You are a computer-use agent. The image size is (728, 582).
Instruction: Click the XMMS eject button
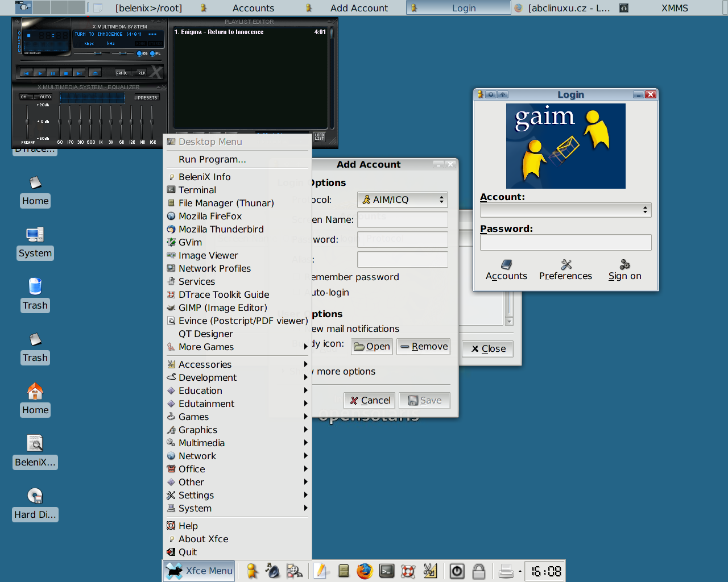(x=95, y=73)
